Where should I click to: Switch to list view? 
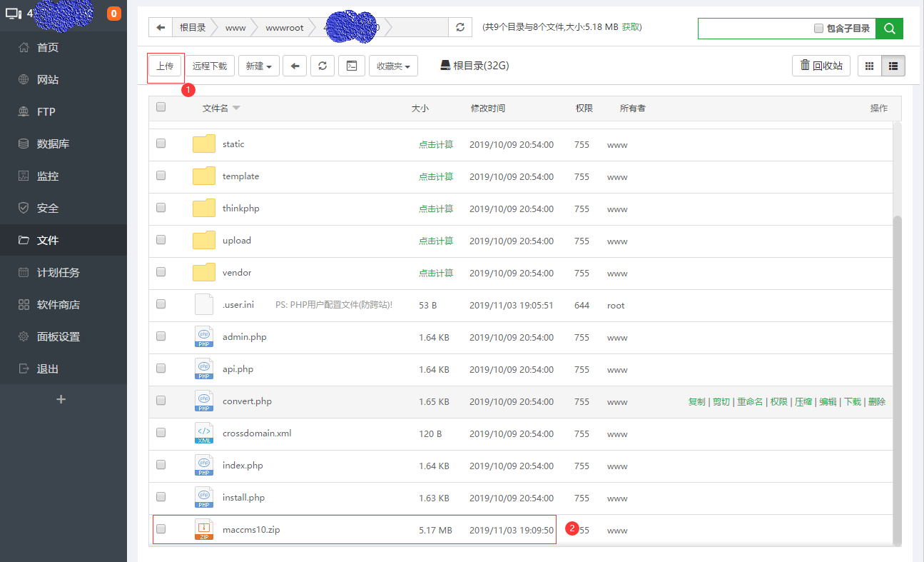click(x=893, y=66)
